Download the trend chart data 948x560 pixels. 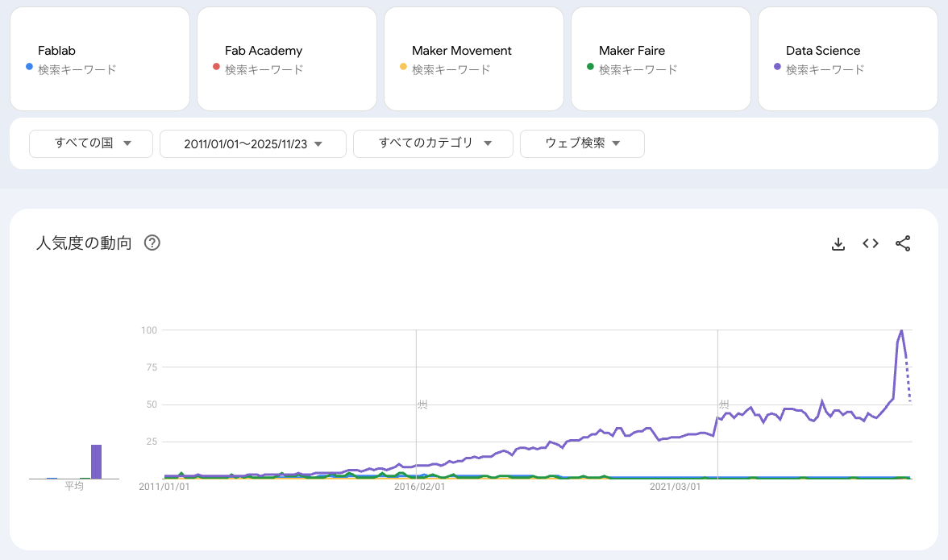click(838, 244)
